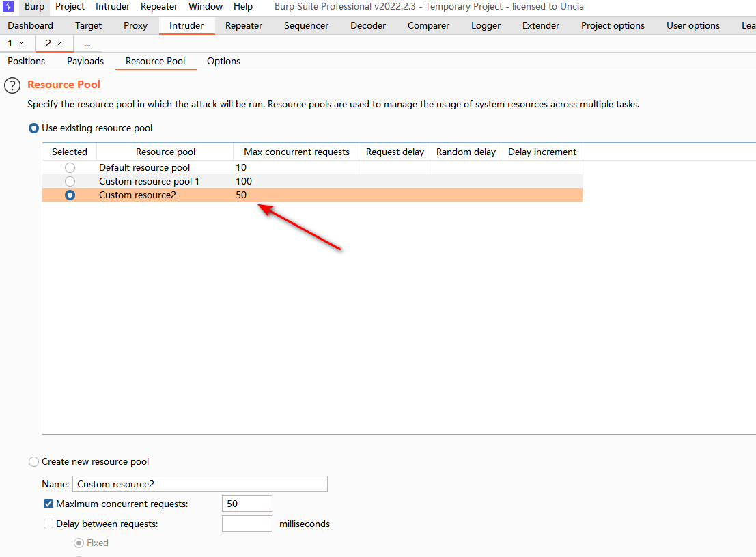Enable Delay between requests checkbox

coord(48,524)
